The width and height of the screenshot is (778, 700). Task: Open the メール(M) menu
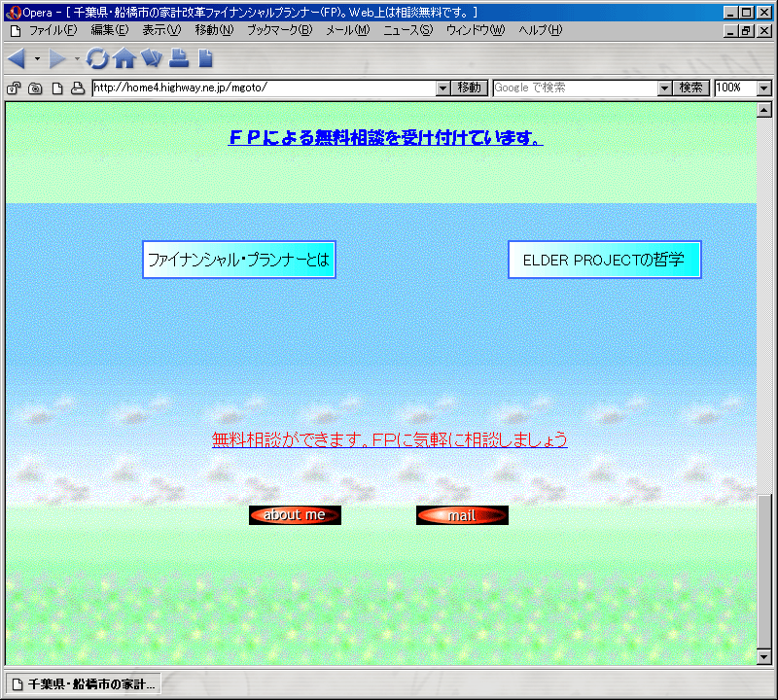click(348, 31)
